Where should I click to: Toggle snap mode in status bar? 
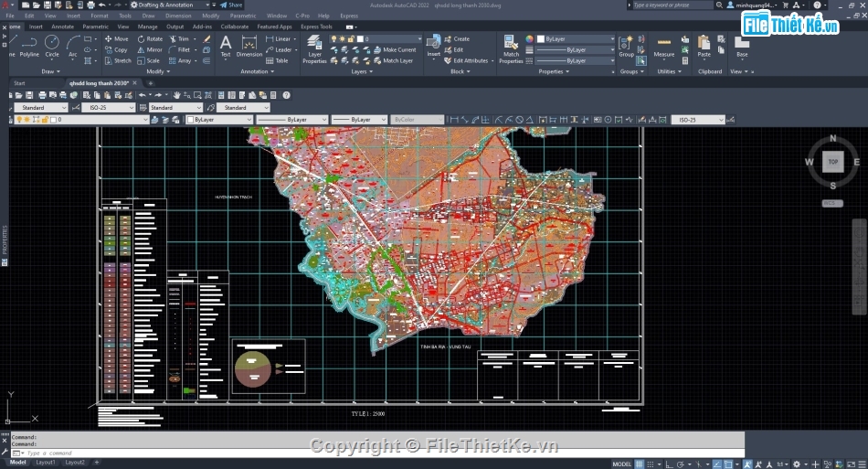(x=651, y=464)
